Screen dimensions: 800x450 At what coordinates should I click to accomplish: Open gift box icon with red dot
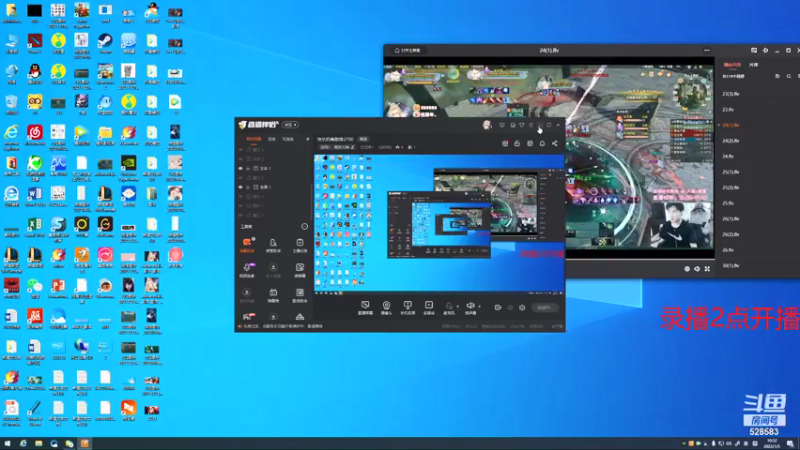505,143
